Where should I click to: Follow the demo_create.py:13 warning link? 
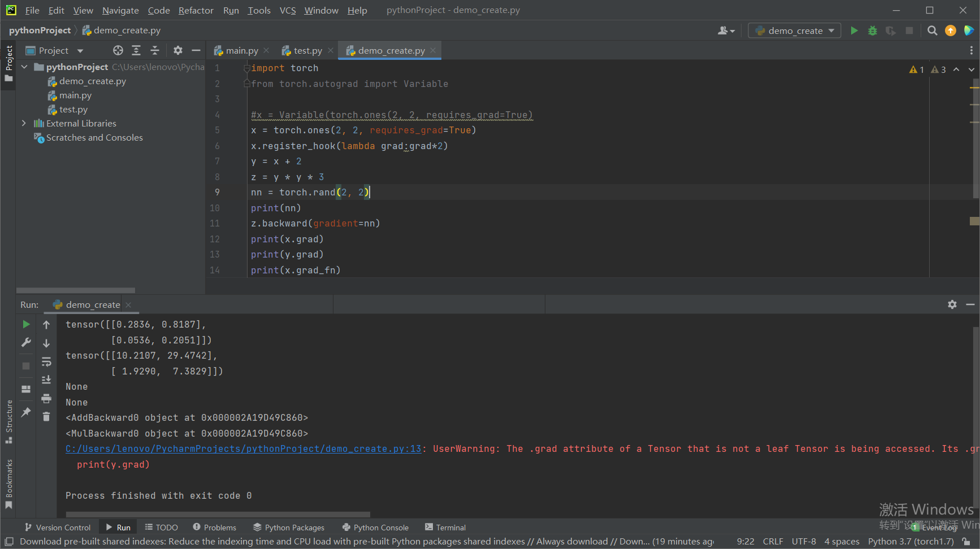coord(244,449)
